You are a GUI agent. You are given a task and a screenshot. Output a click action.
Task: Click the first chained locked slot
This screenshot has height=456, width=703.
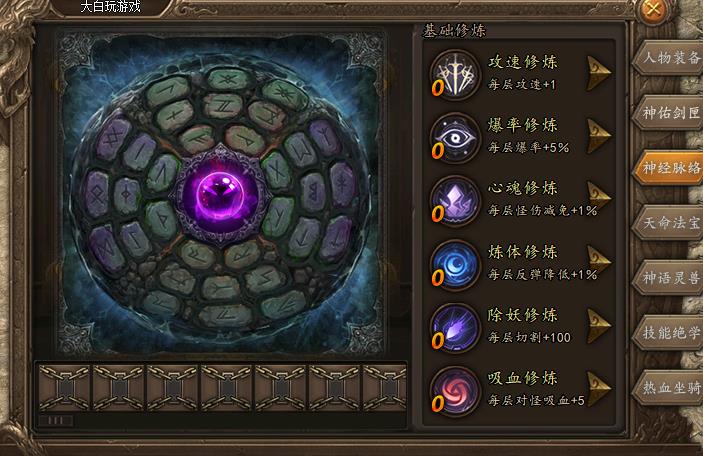65,388
